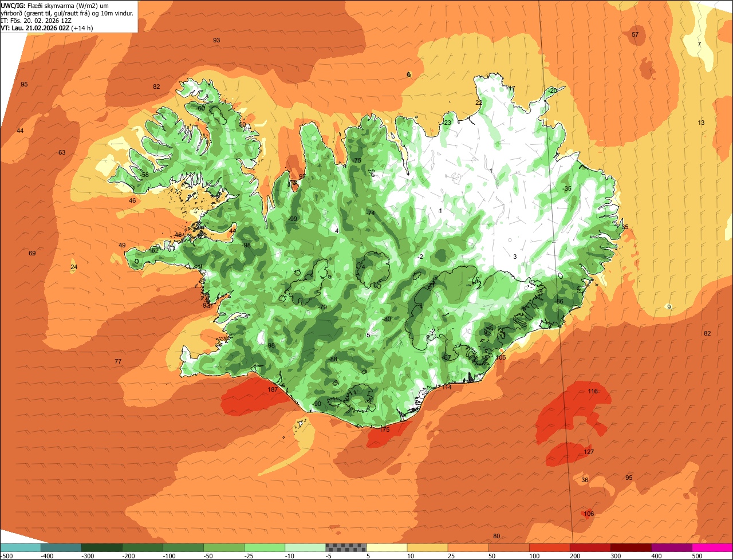Select the value 175 on the south coast

(384, 429)
